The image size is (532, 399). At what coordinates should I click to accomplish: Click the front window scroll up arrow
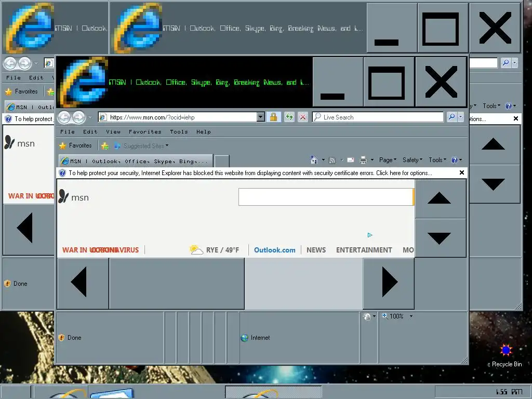[440, 198]
